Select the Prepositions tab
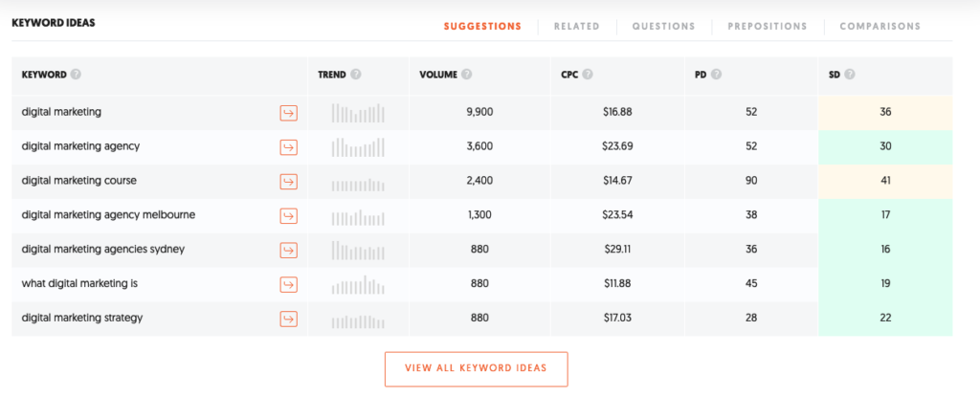The image size is (980, 397). pos(767,27)
